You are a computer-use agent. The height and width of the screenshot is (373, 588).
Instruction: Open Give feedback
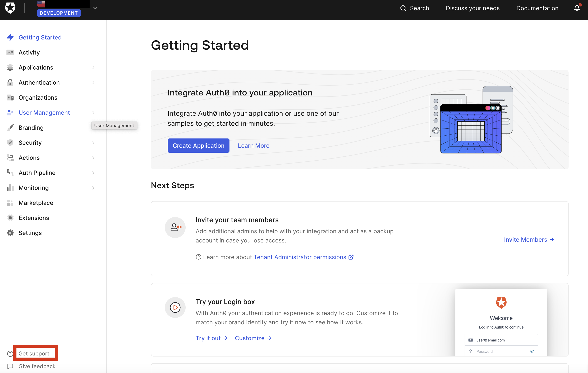(37, 366)
